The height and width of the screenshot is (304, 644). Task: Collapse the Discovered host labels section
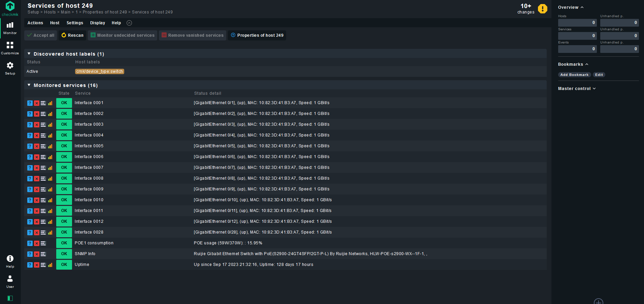(29, 54)
